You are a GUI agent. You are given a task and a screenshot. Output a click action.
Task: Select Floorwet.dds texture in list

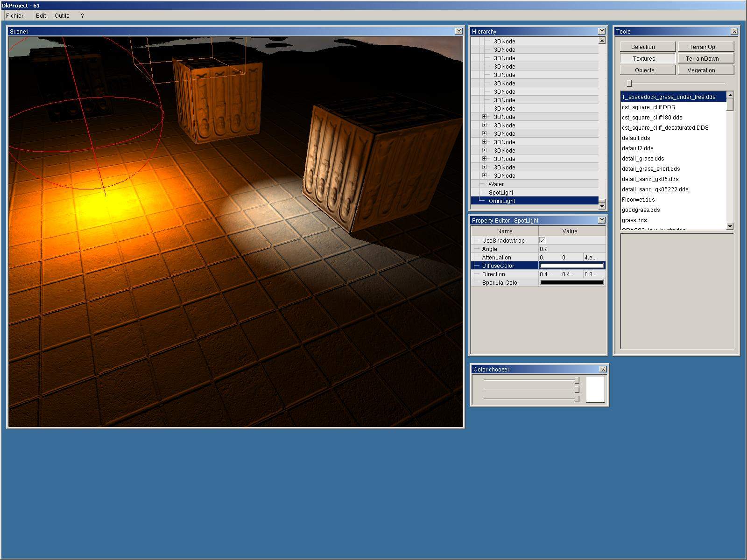pyautogui.click(x=638, y=199)
